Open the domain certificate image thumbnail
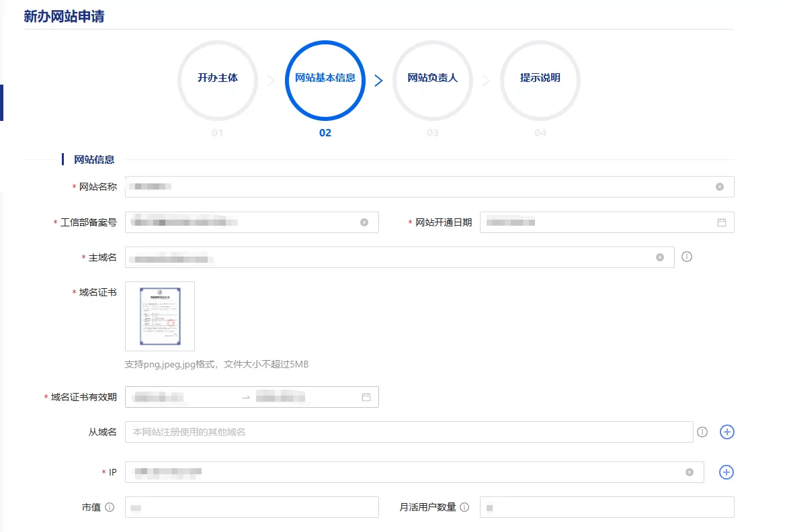The height and width of the screenshot is (532, 787). point(159,316)
